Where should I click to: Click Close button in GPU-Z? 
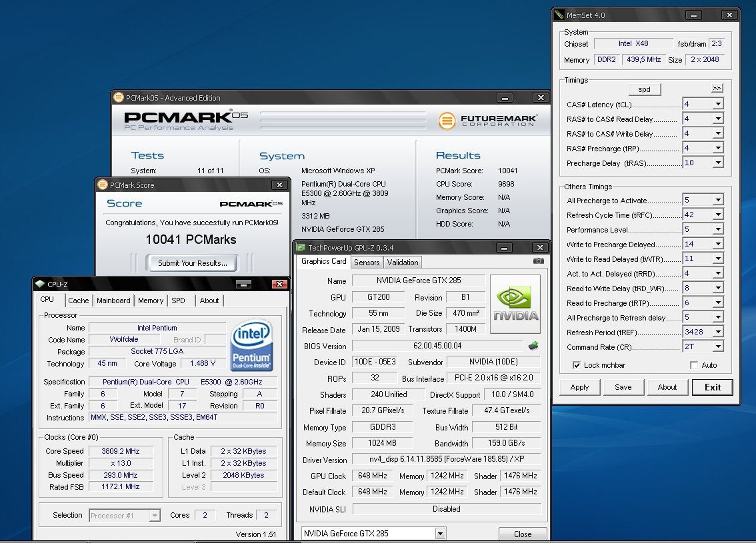click(x=523, y=534)
